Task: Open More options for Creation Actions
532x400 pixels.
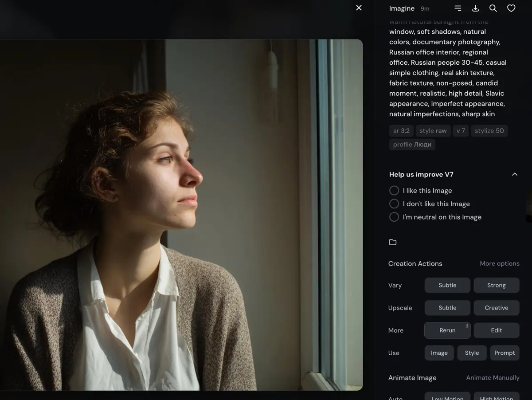Action: tap(499, 263)
